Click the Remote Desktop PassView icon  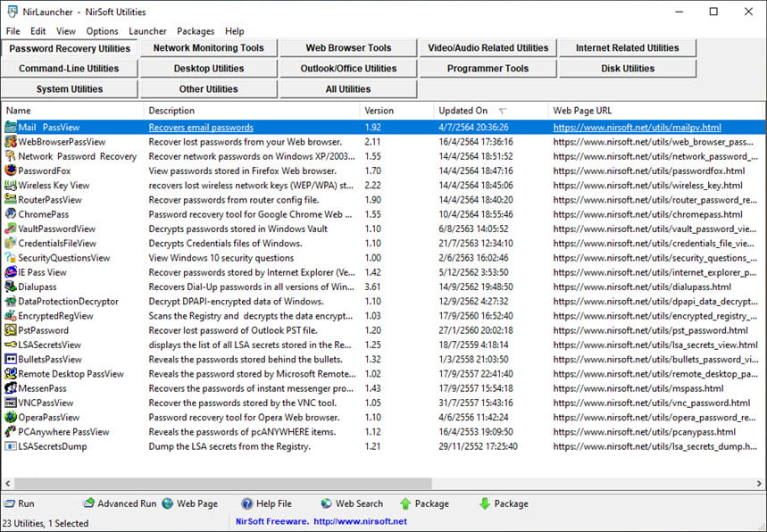click(x=11, y=374)
